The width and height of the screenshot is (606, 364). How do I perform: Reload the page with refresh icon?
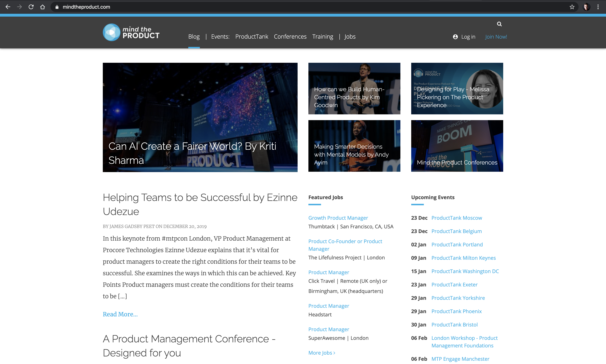31,7
